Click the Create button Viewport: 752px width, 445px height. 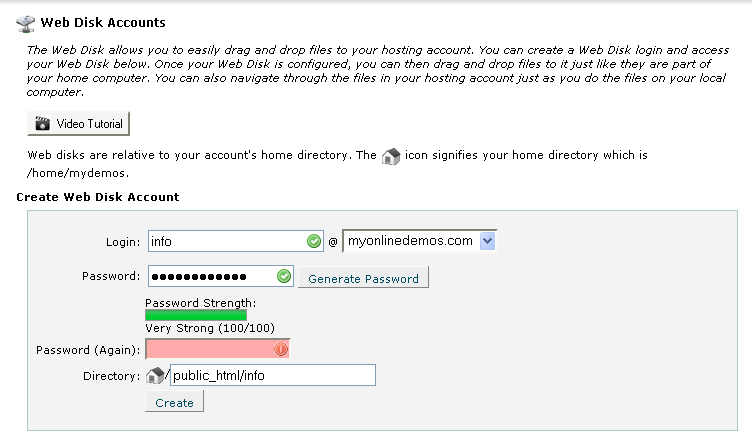pyautogui.click(x=175, y=402)
